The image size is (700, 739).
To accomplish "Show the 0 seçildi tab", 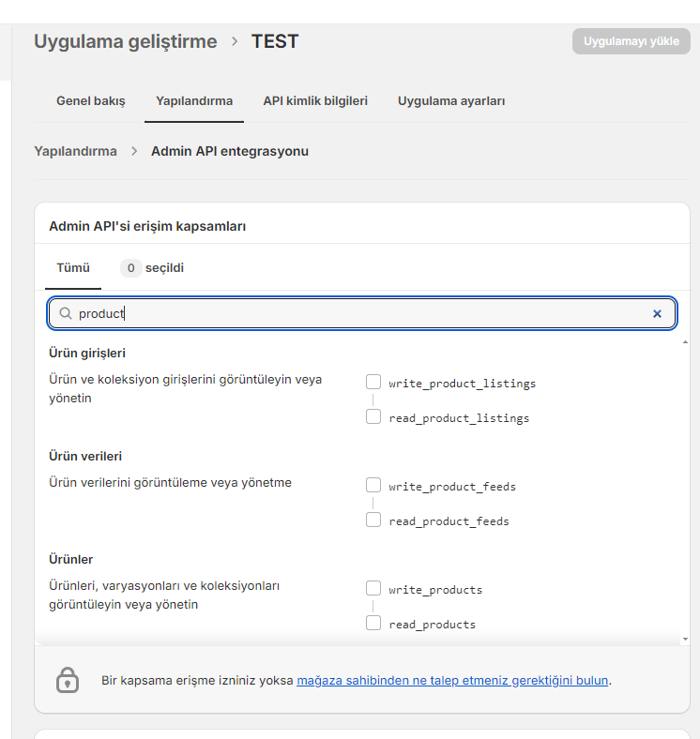I will (152, 267).
